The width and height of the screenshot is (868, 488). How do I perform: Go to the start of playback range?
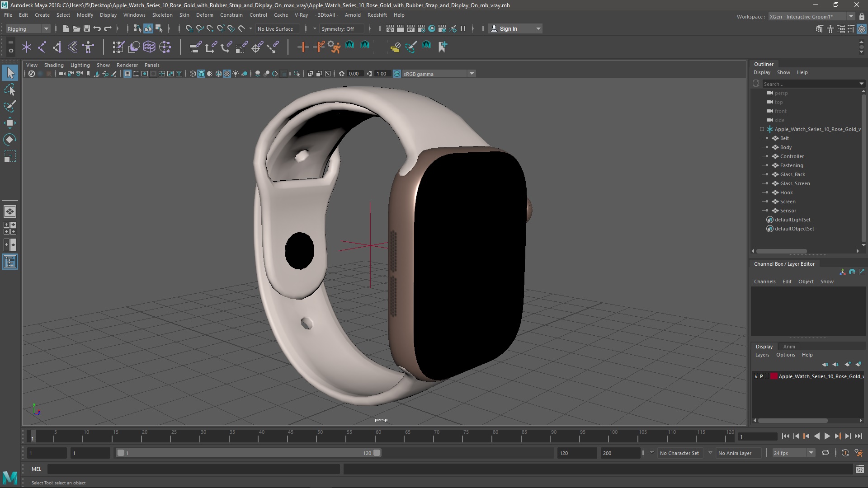click(785, 436)
